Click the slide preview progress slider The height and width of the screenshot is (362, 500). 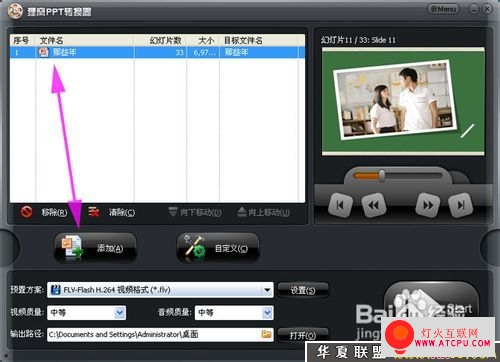(x=398, y=176)
